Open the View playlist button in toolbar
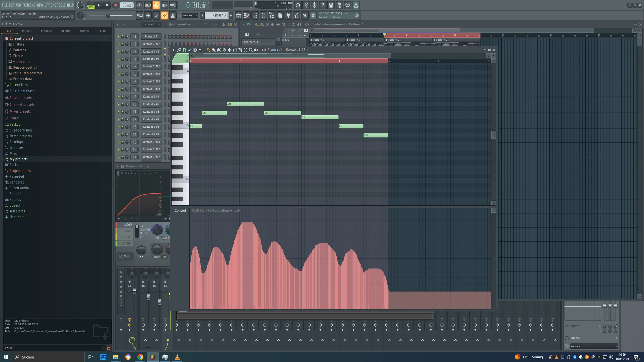The image size is (644, 362). pos(238,16)
